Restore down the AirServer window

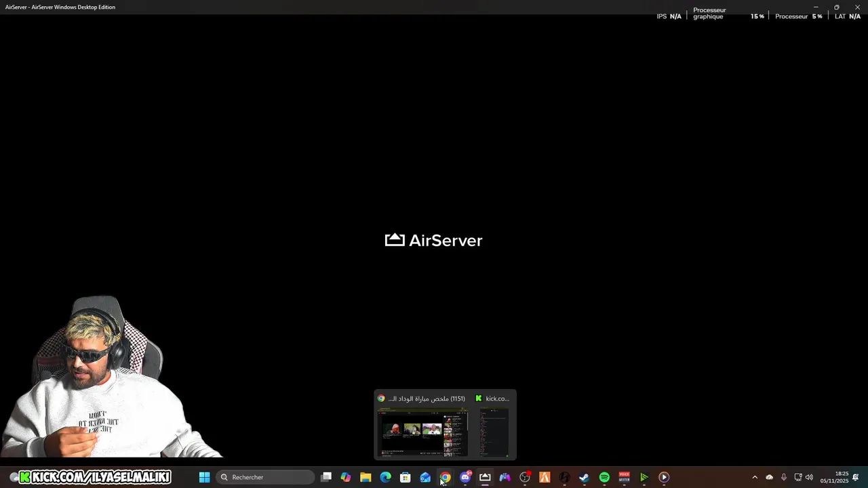836,7
